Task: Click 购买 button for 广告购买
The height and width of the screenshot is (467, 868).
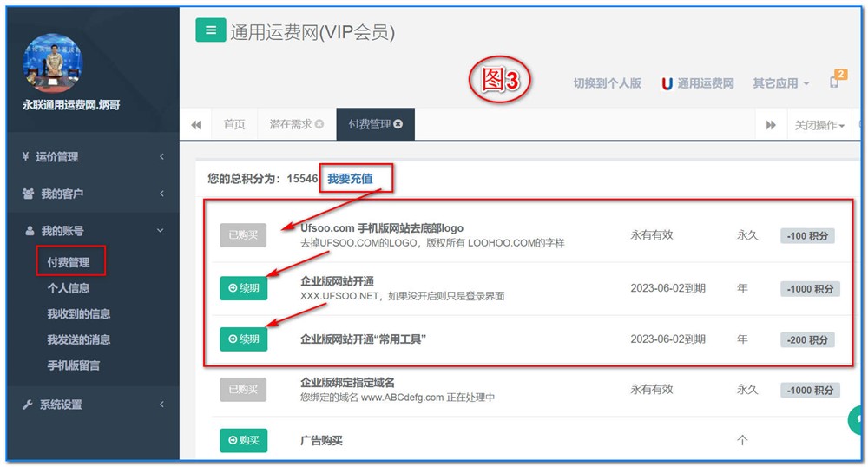Action: 244,440
